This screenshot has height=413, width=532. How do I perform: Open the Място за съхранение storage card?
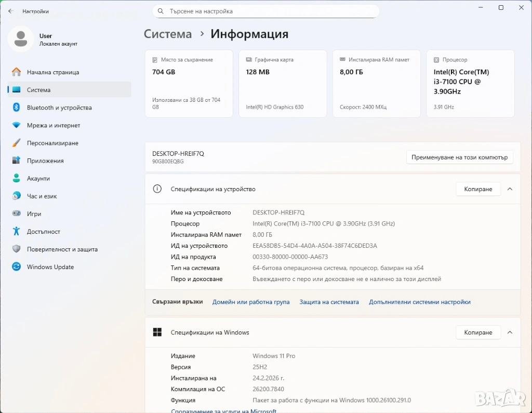[188, 84]
